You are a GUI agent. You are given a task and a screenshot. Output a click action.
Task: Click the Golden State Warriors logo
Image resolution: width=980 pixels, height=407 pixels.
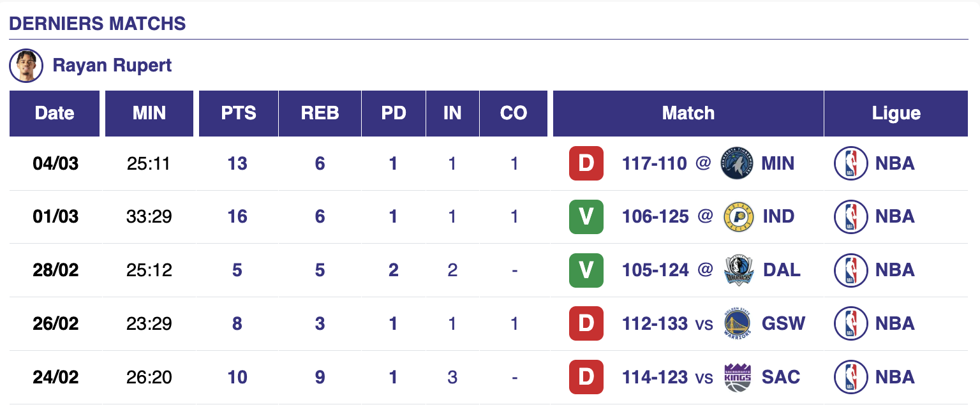[739, 323]
